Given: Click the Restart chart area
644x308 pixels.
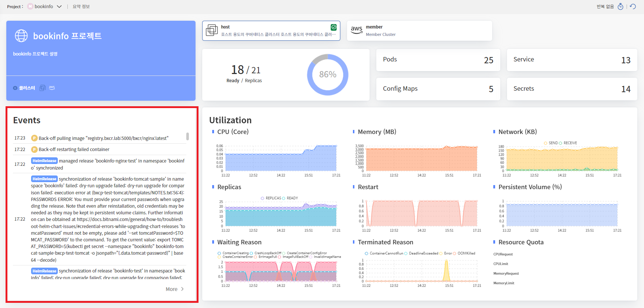Looking at the screenshot, I should point(421,214).
